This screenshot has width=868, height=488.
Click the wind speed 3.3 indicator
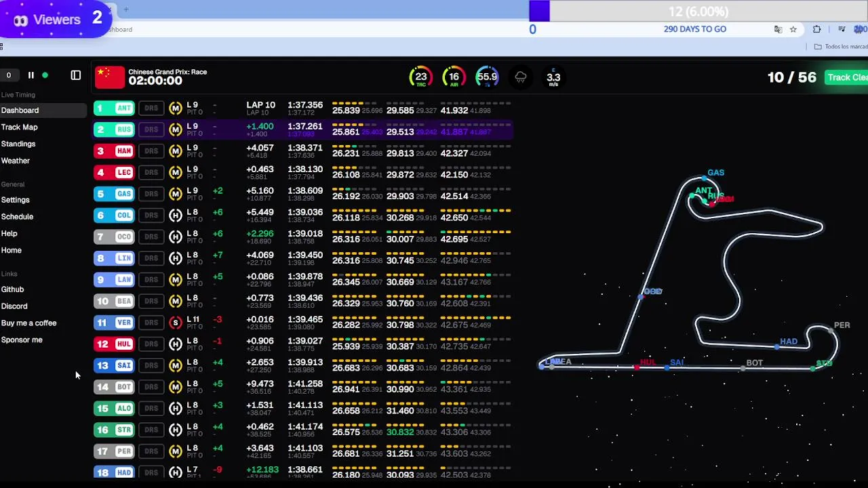tap(553, 77)
